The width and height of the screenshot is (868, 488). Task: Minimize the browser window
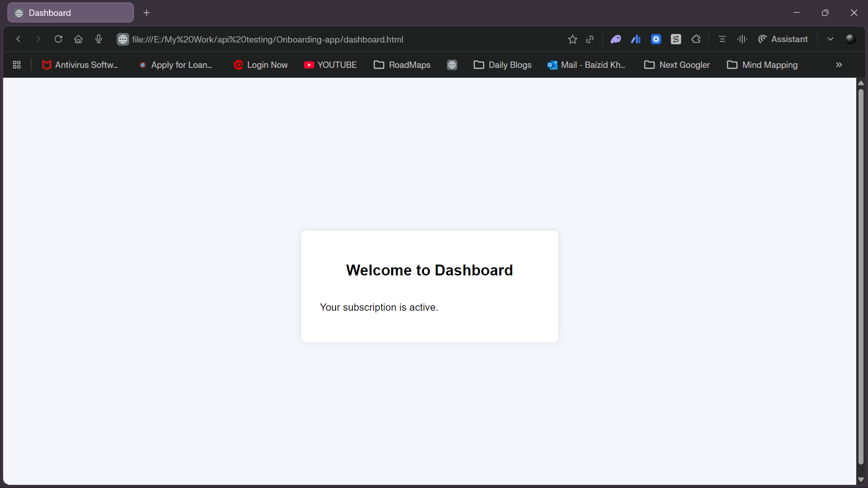click(x=797, y=13)
